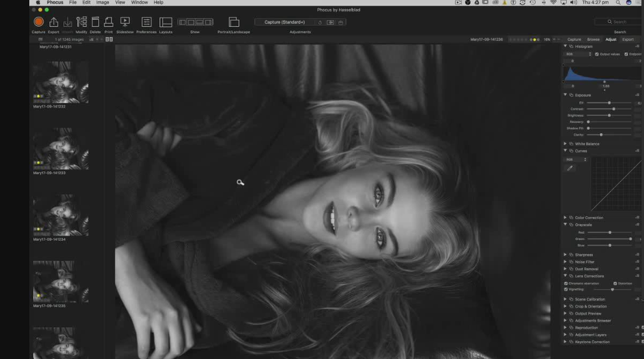Expand the Sharpness section
Viewport: 644px width, 359px height.
click(565, 255)
